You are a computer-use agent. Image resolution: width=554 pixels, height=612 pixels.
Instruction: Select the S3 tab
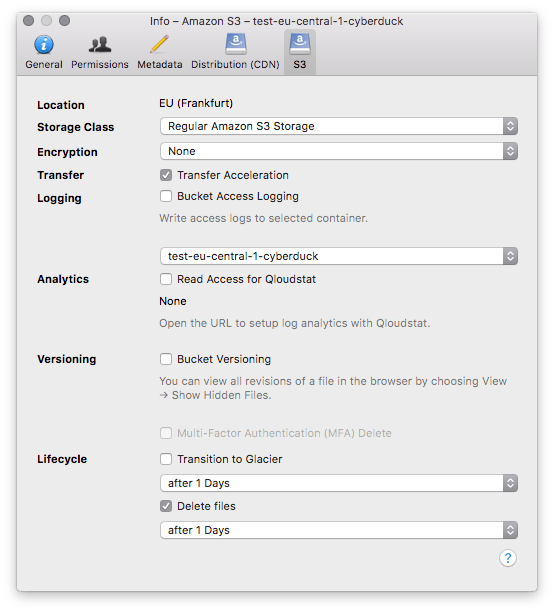click(299, 52)
